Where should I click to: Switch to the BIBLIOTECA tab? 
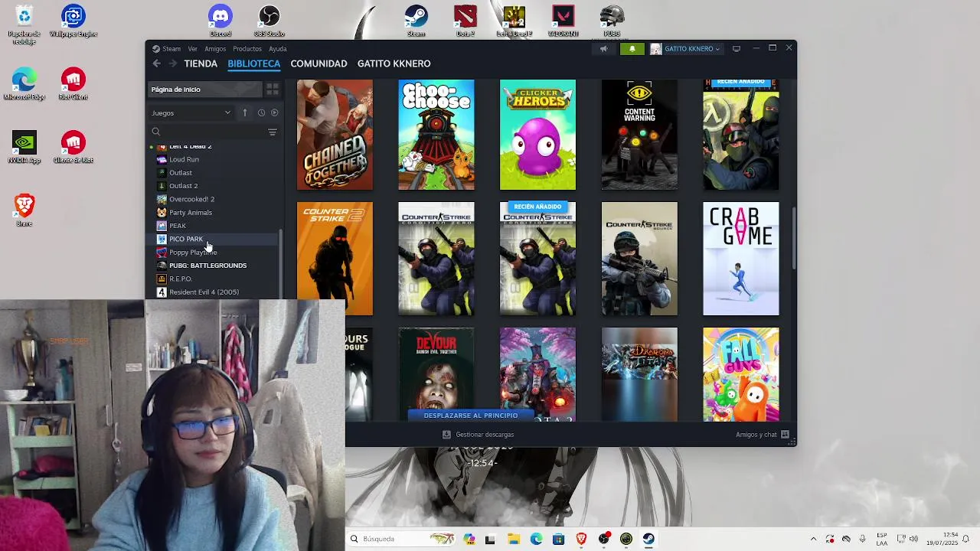[253, 64]
